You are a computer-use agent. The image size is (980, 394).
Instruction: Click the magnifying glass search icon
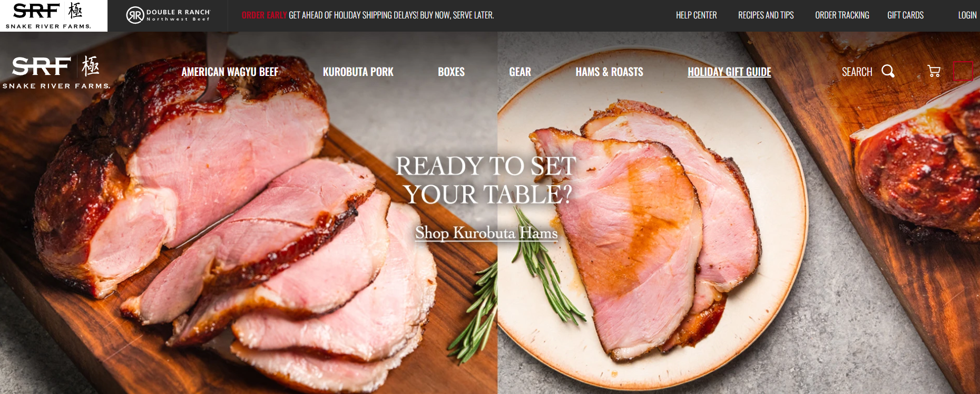(888, 71)
